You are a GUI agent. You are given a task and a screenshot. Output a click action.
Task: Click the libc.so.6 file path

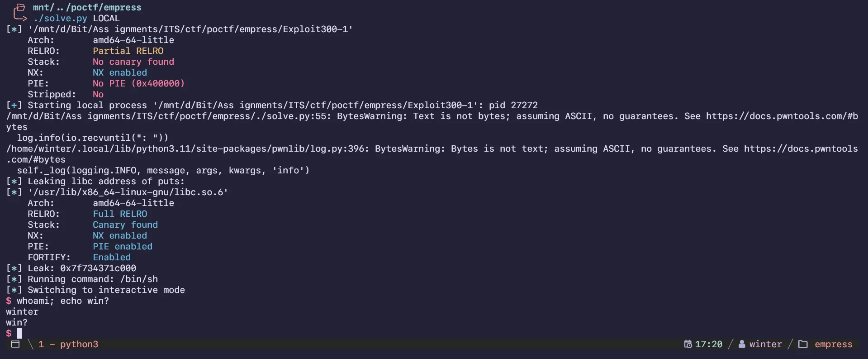click(128, 192)
